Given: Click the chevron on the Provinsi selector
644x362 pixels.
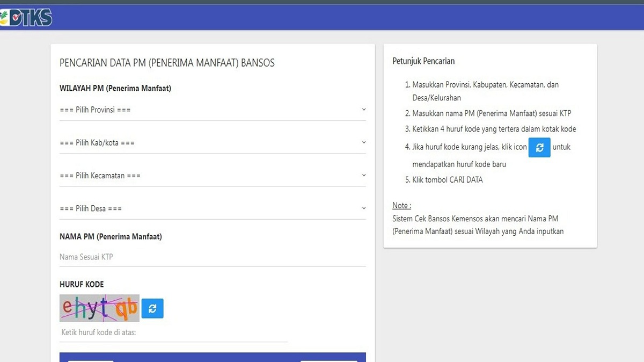Looking at the screenshot, I should [364, 109].
